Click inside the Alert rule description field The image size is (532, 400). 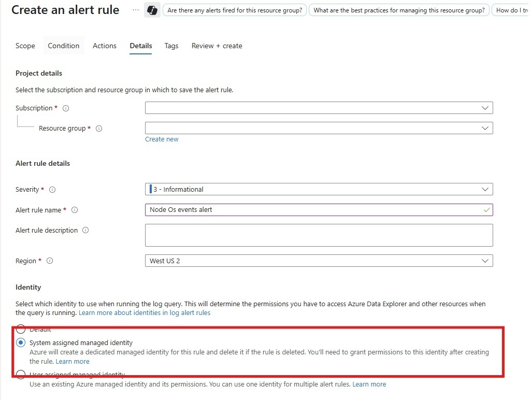pyautogui.click(x=318, y=235)
